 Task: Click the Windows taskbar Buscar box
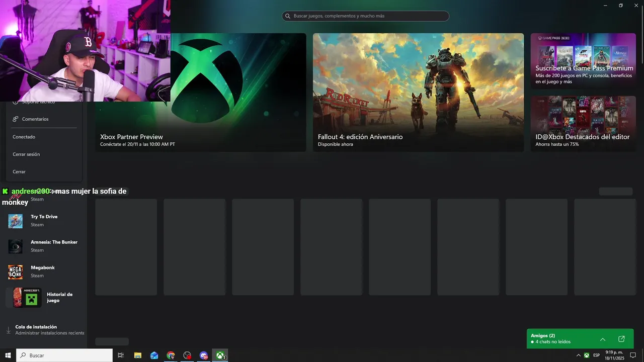pos(64,355)
